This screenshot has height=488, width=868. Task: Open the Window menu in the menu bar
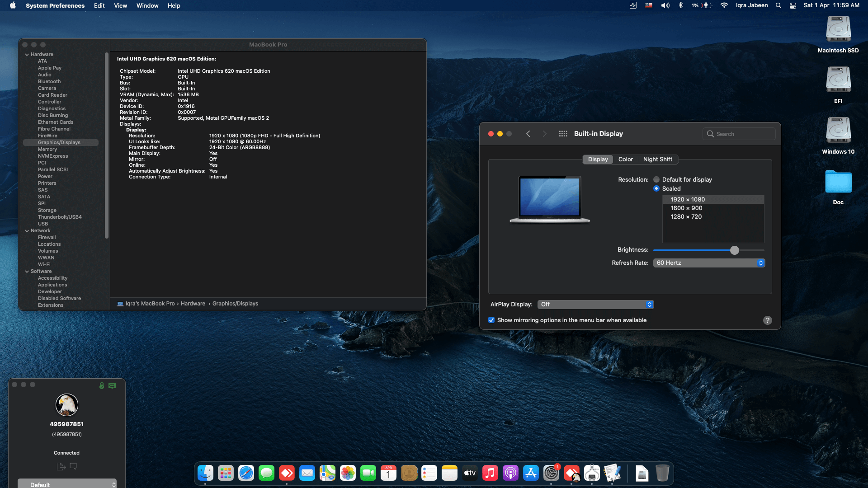[147, 5]
